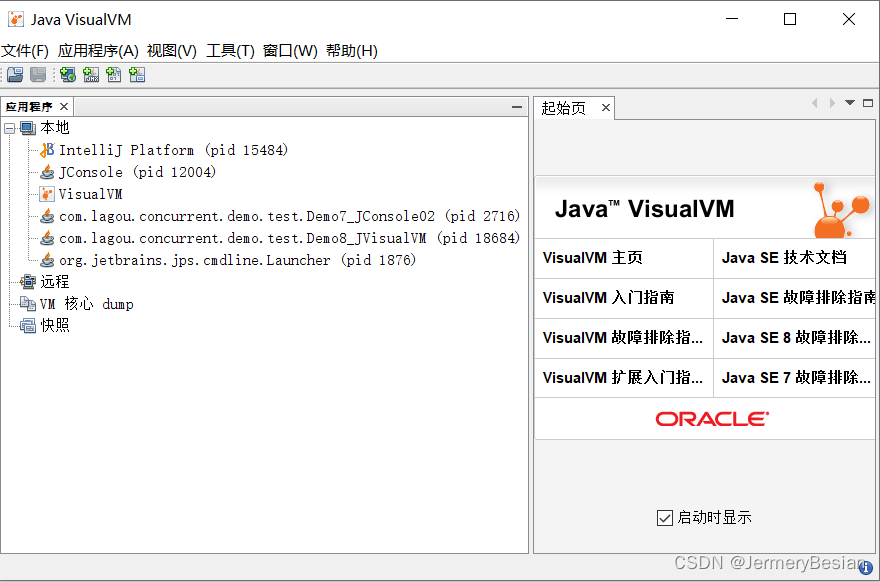Click the Demo8_JVisualVM process icon
Screen dimensions: 880x582
tap(47, 238)
